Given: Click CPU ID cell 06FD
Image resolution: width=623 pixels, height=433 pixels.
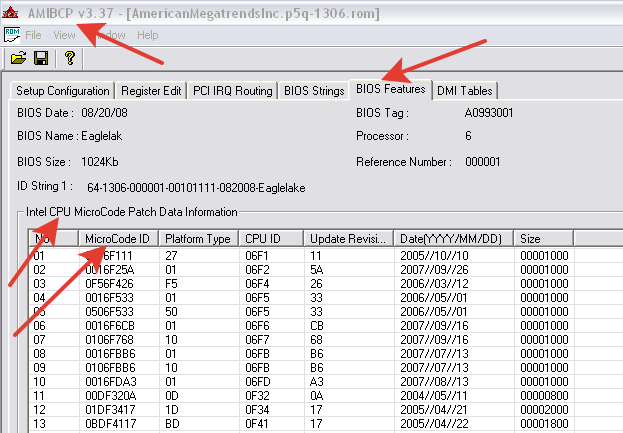Looking at the screenshot, I should (x=257, y=382).
